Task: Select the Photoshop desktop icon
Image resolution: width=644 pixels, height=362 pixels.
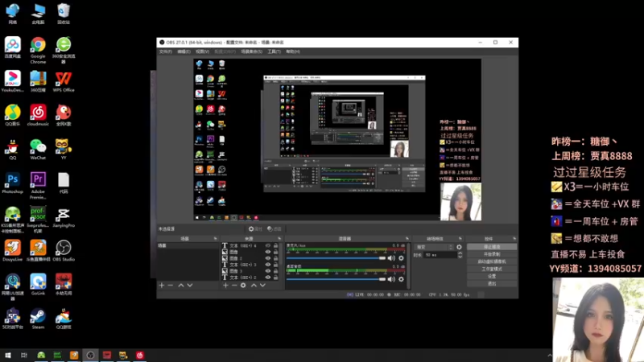Action: pos(13,183)
